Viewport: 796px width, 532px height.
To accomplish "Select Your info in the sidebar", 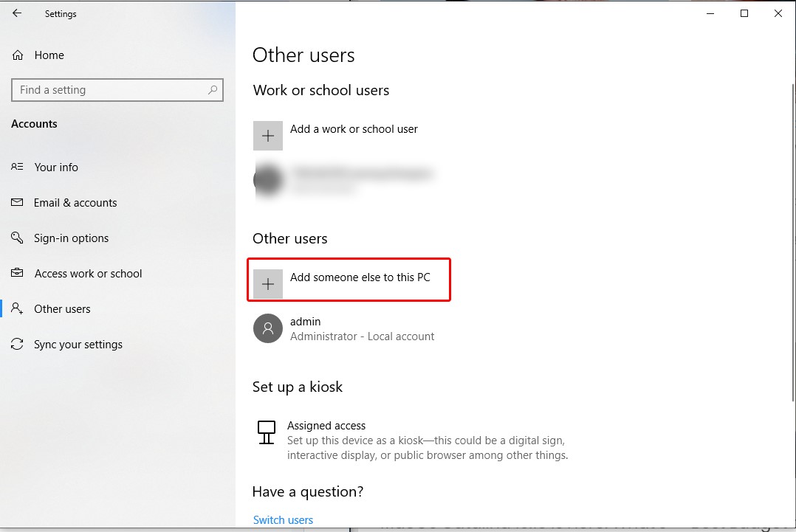I will [55, 167].
